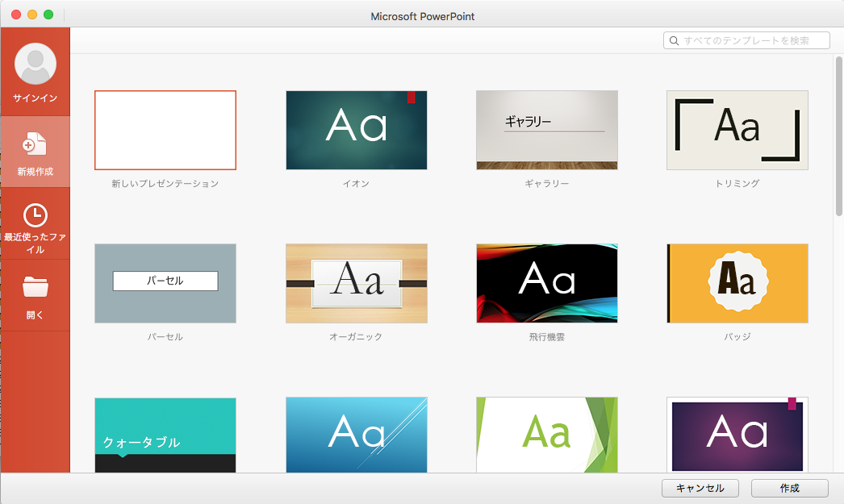Choose the イオン template thumbnail
This screenshot has width=844, height=504.
point(357,130)
